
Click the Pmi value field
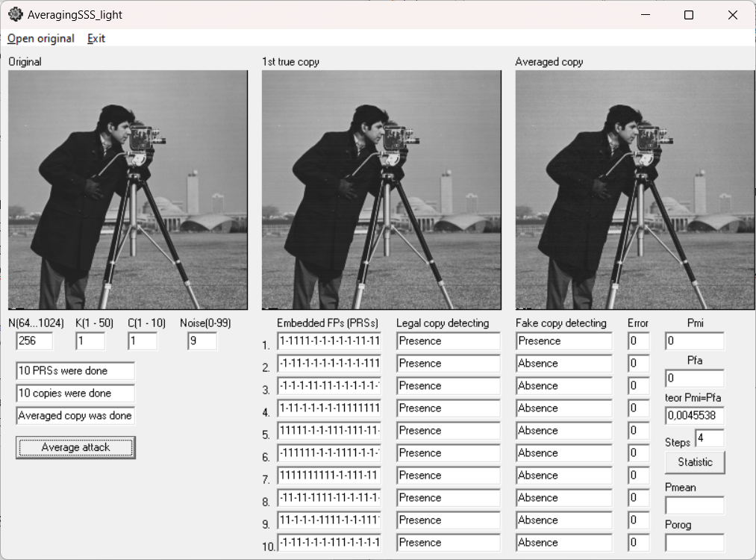tap(695, 341)
